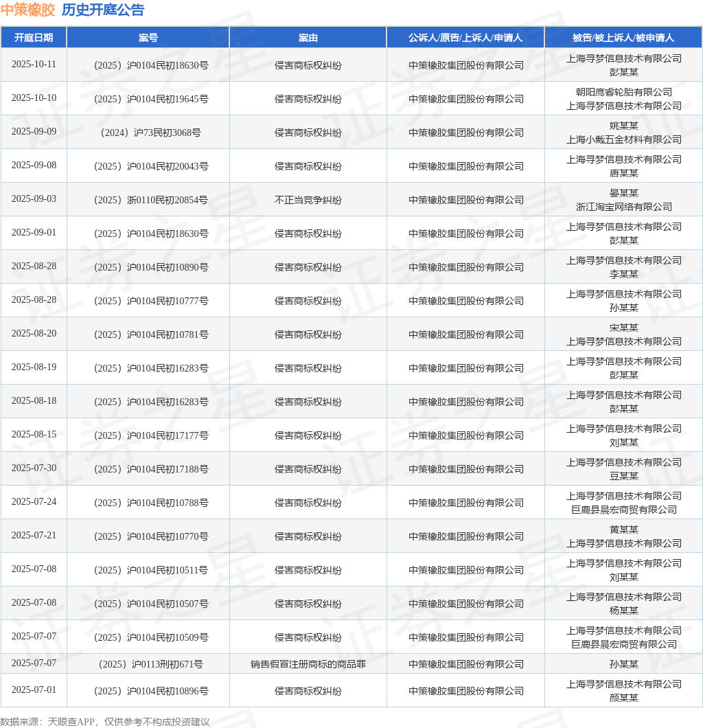Image resolution: width=703 pixels, height=728 pixels.
Task: Pick case number (2025)沪0104民初17177号
Action: coord(151,435)
